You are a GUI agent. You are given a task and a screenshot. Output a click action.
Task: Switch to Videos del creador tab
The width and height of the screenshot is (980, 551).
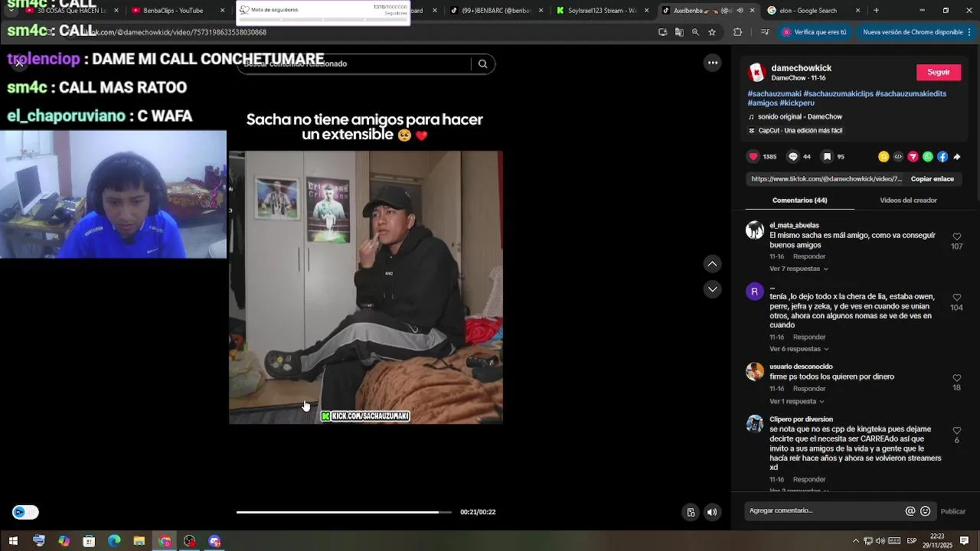[908, 201]
